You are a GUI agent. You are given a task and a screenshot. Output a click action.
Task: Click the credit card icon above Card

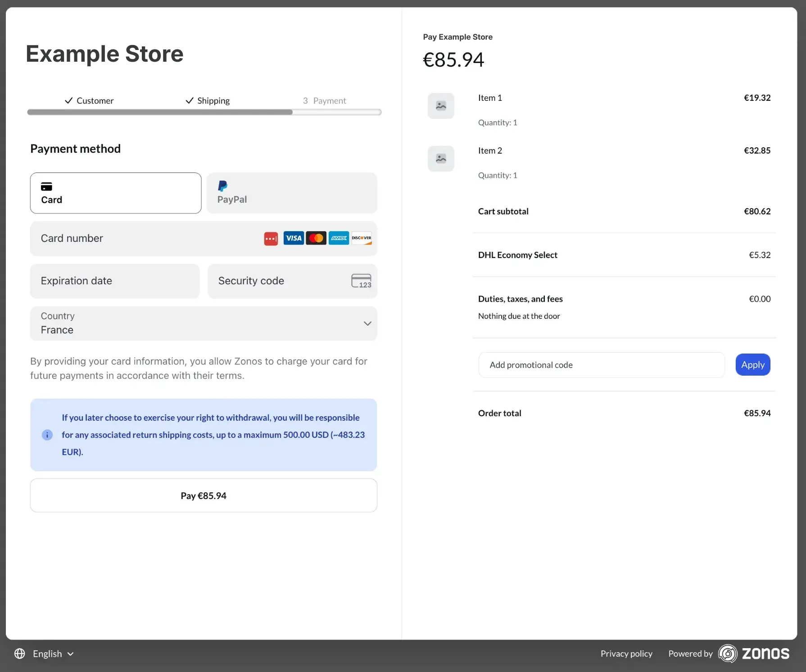(46, 186)
